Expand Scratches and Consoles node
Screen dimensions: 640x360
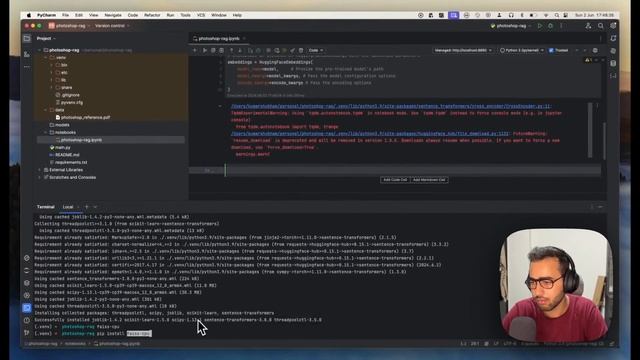pyautogui.click(x=40, y=177)
